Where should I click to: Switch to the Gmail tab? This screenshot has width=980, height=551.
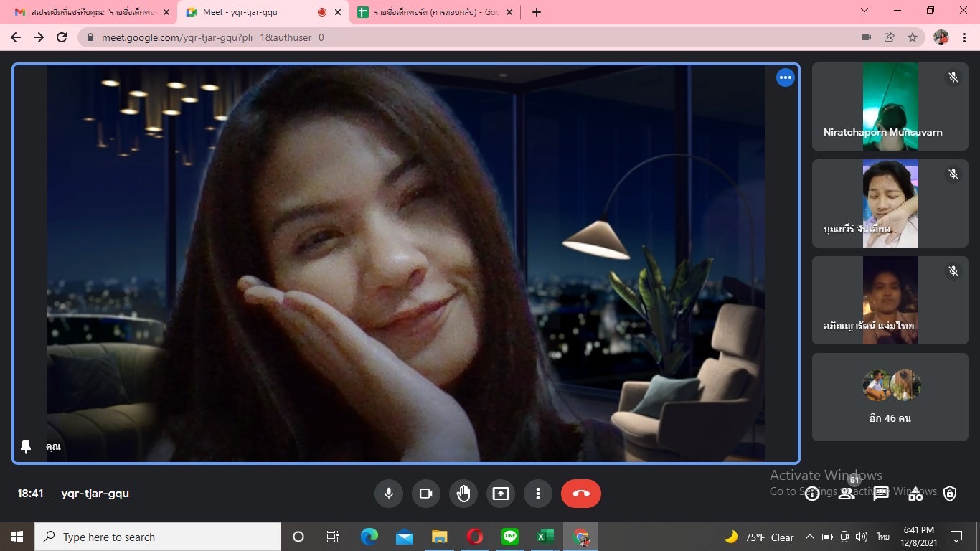point(90,12)
